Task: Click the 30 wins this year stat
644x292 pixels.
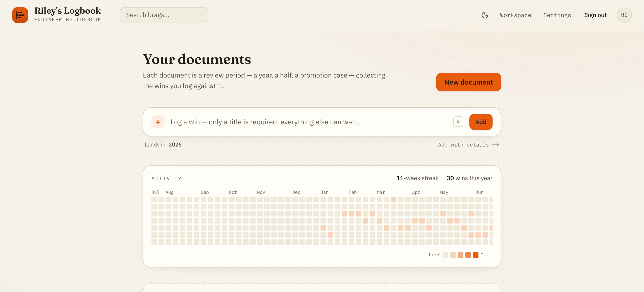Action: (469, 178)
